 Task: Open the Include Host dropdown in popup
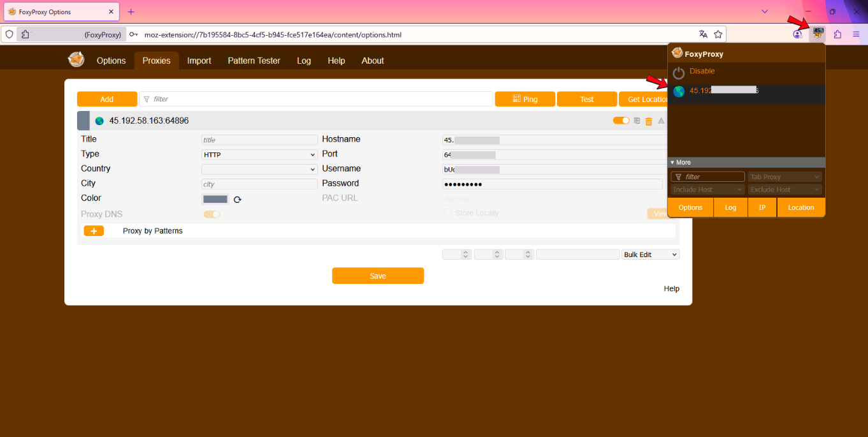click(707, 189)
